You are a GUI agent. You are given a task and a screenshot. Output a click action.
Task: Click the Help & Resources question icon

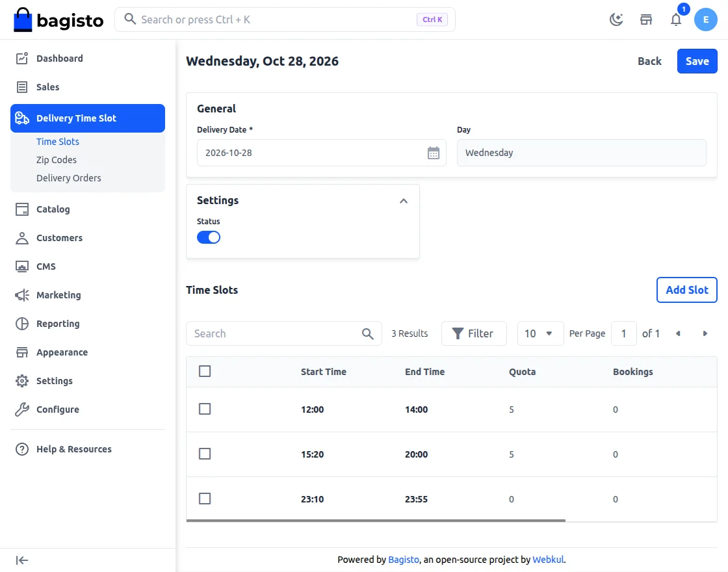click(x=22, y=449)
